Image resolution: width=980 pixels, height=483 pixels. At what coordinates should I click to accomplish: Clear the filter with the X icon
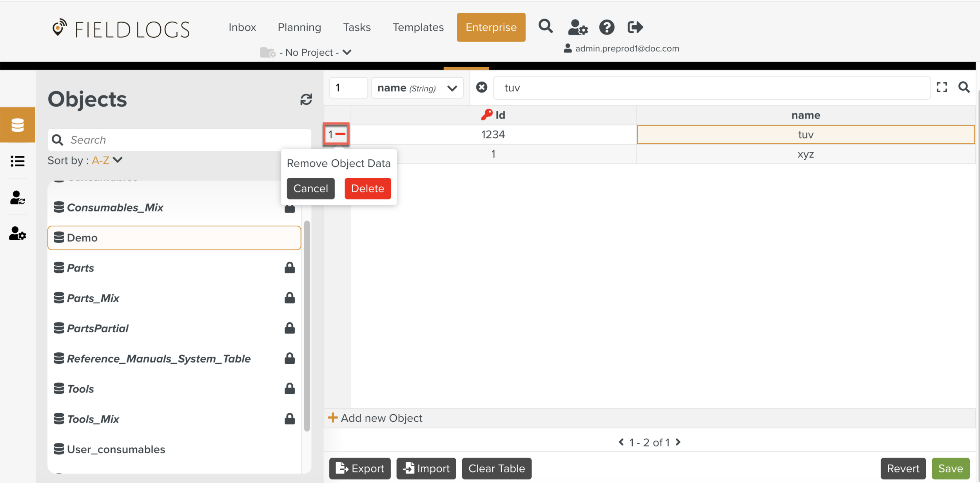click(482, 87)
